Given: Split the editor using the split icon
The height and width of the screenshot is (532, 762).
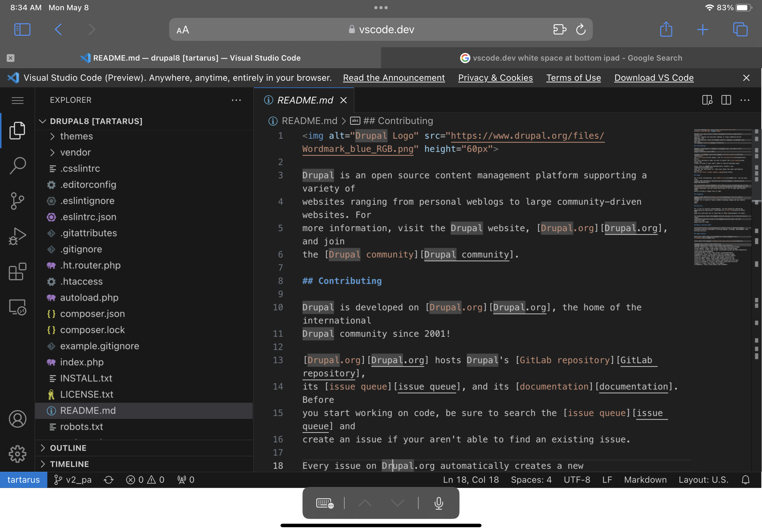Looking at the screenshot, I should pos(726,100).
